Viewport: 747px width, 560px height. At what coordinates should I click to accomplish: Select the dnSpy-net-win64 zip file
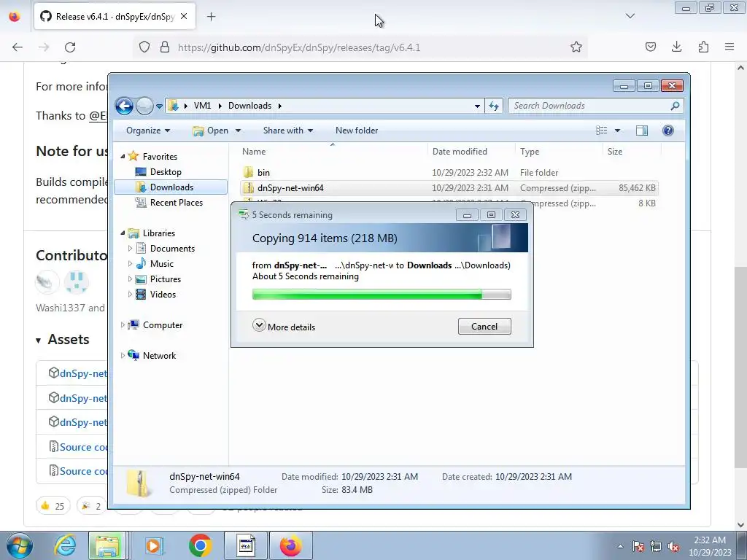click(x=448, y=187)
